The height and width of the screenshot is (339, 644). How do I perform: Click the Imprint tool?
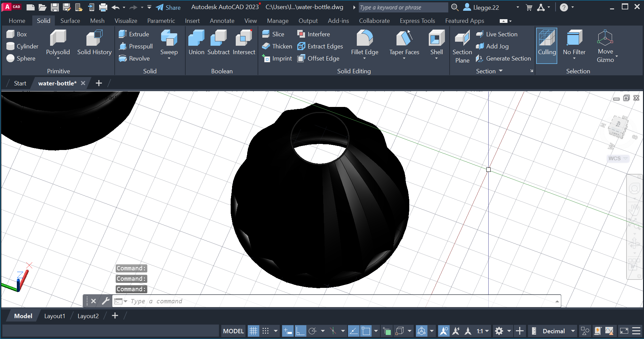[277, 58]
